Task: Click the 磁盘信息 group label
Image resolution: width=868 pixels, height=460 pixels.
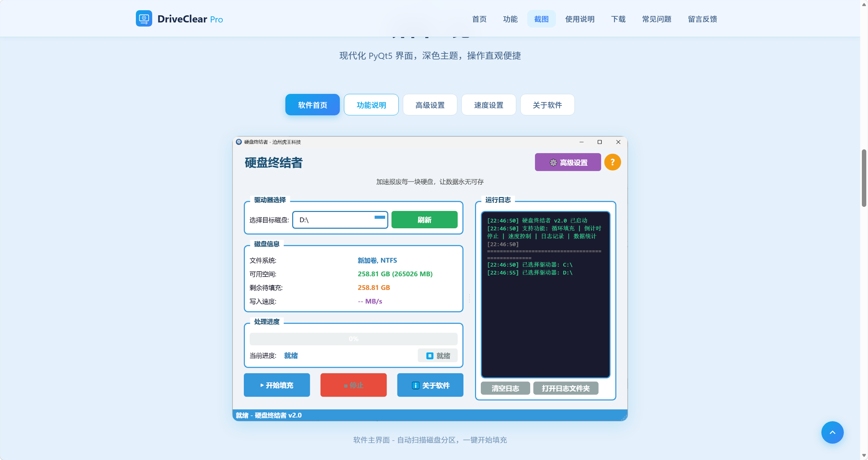Action: tap(267, 244)
